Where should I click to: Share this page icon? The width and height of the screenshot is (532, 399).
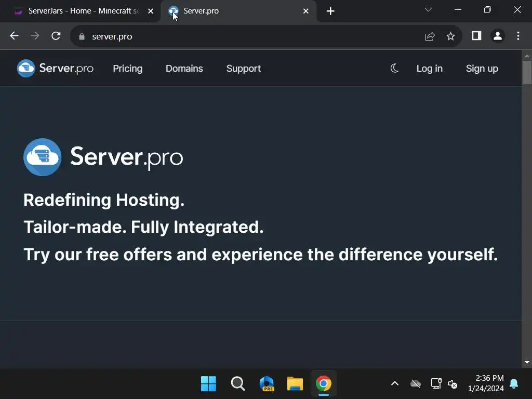[x=430, y=36]
